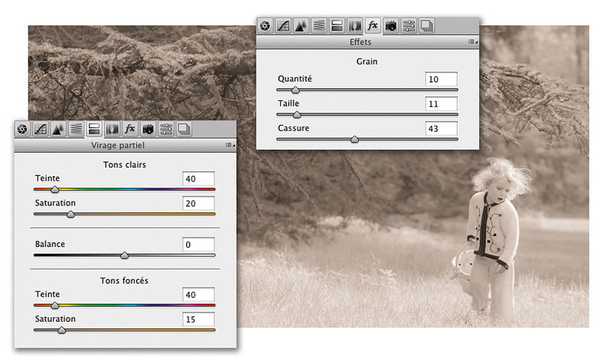612x364 pixels.
Task: Open Tone Curve tab in Effets panel
Action: [283, 26]
